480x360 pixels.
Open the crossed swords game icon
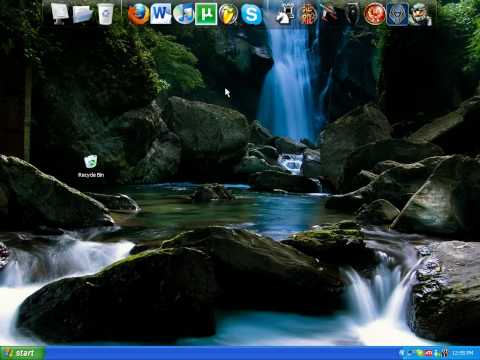(330, 14)
